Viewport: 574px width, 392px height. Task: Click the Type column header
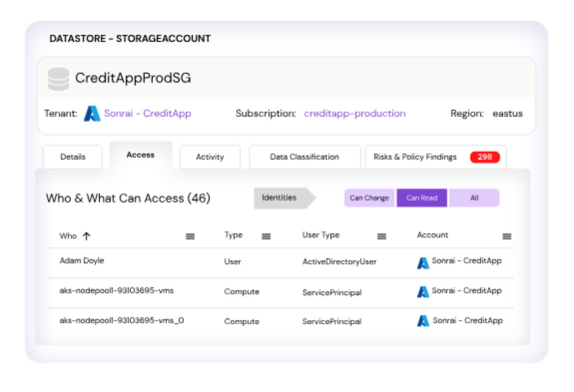[x=233, y=235]
